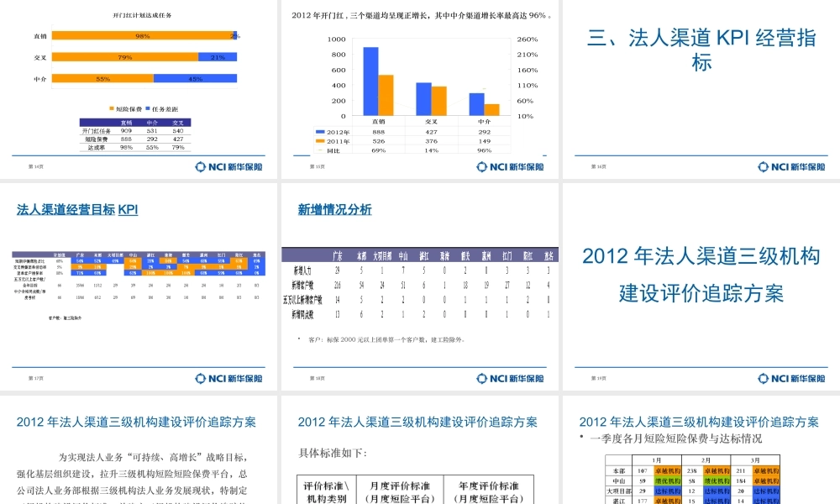Click the 2月 column header in the 达标情况 table
This screenshot has height=504, width=840.
tap(706, 460)
